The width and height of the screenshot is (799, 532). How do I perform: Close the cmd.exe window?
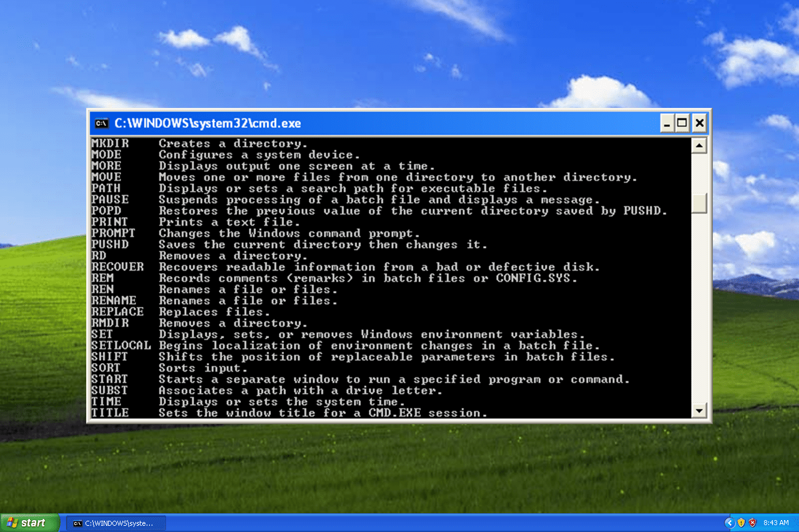pyautogui.click(x=699, y=123)
